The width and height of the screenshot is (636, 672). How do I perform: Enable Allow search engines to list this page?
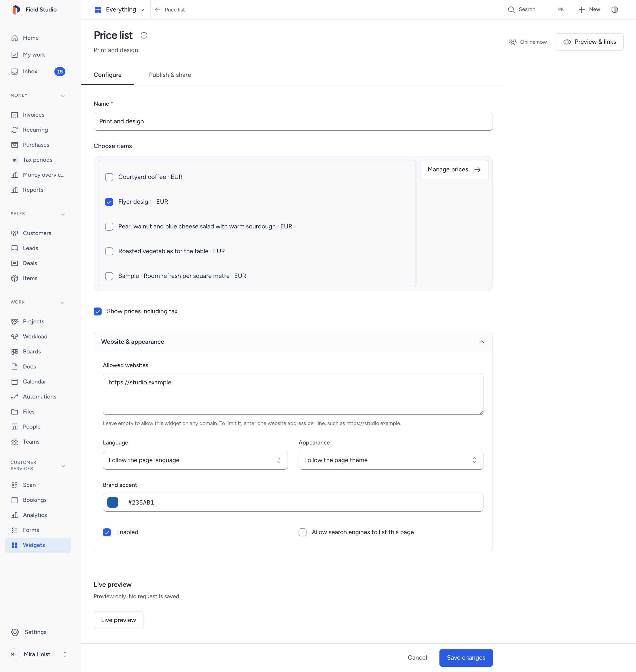tap(302, 532)
